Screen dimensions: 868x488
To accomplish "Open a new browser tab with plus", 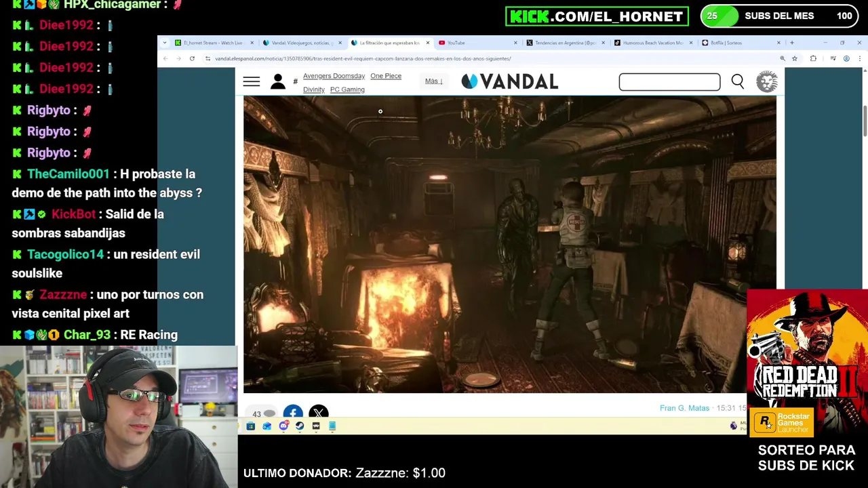I will (x=791, y=43).
